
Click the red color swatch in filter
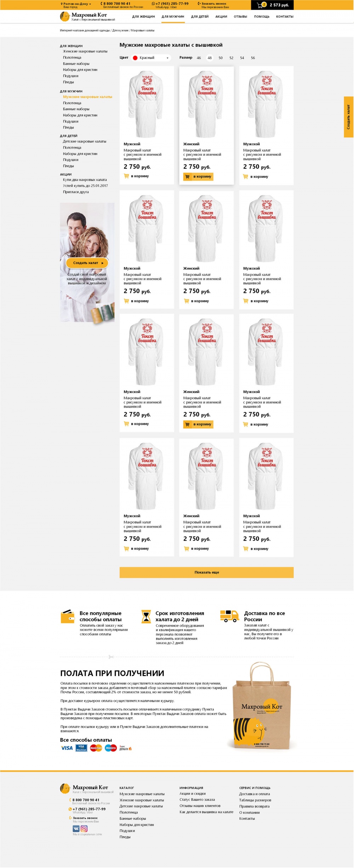coord(135,58)
